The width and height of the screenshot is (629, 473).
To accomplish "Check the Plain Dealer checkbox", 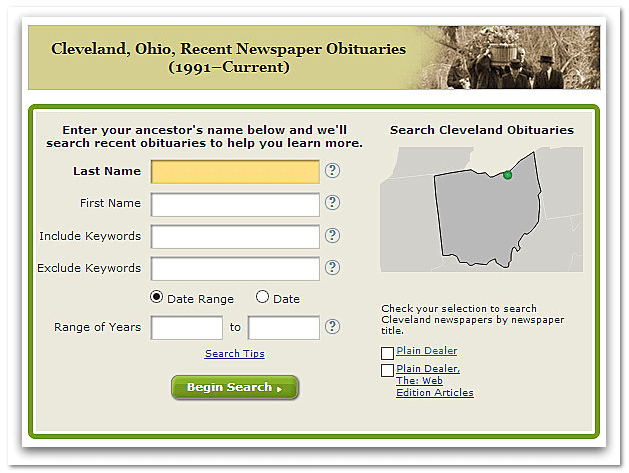I will [x=387, y=353].
